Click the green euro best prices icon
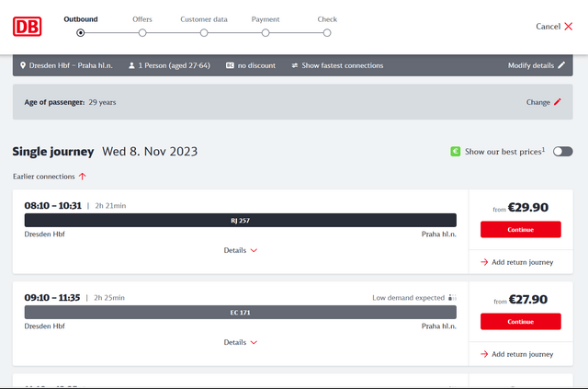This screenshot has height=389, width=588. [x=455, y=151]
